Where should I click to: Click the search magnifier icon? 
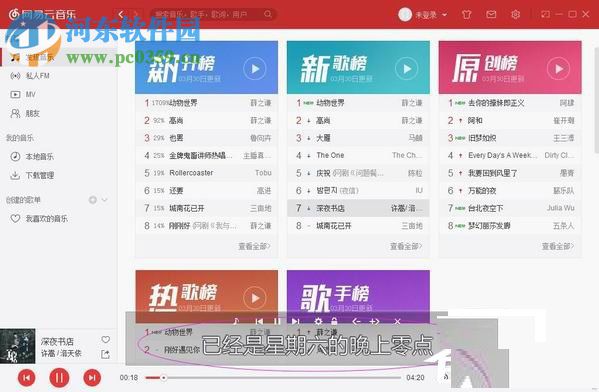268,14
